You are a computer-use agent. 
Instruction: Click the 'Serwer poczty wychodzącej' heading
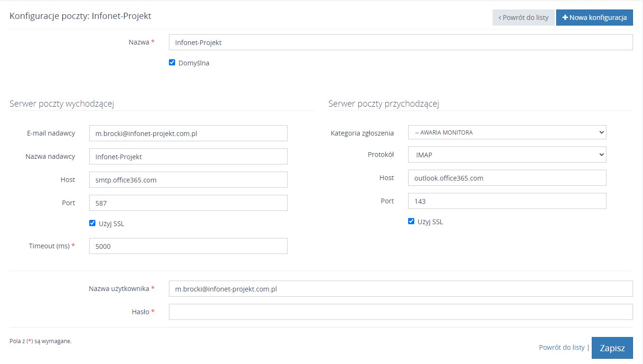(x=62, y=104)
